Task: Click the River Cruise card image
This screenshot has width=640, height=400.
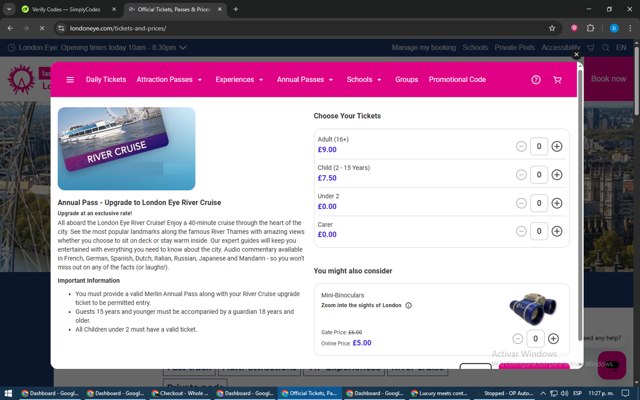Action: click(127, 149)
